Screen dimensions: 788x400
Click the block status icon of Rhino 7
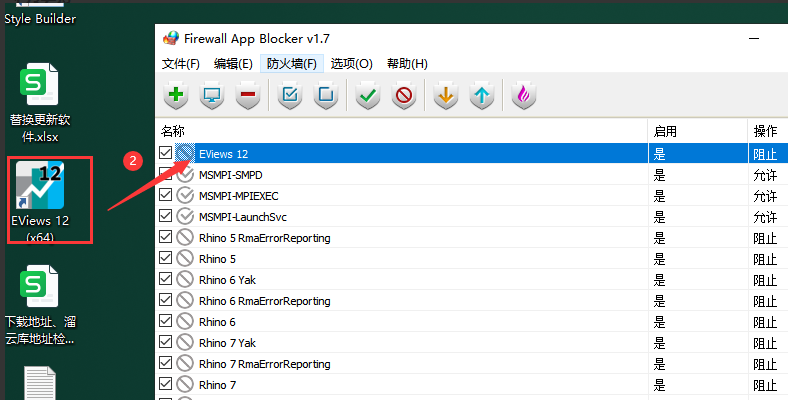click(x=185, y=384)
